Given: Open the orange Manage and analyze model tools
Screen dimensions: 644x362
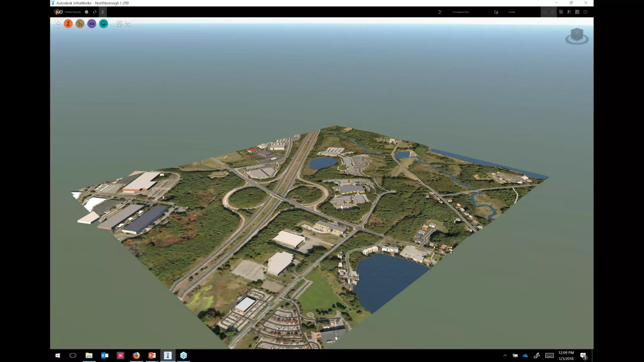Looking at the screenshot, I should pyautogui.click(x=68, y=24).
